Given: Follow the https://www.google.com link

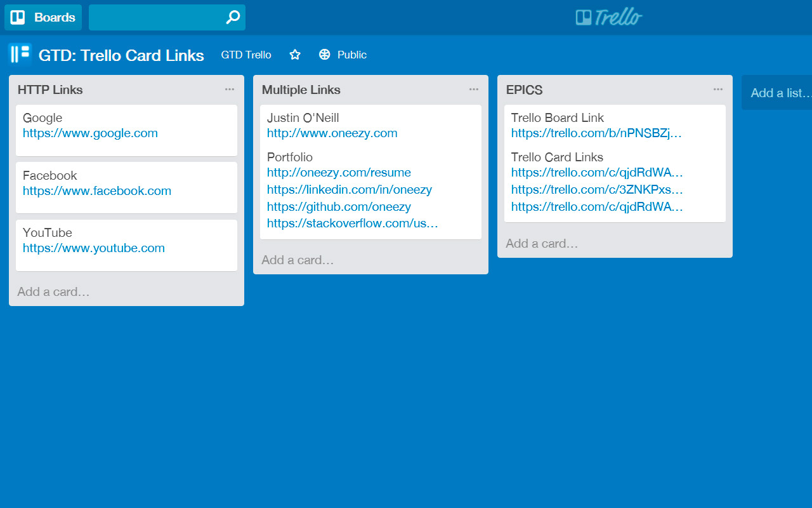Looking at the screenshot, I should 90,133.
